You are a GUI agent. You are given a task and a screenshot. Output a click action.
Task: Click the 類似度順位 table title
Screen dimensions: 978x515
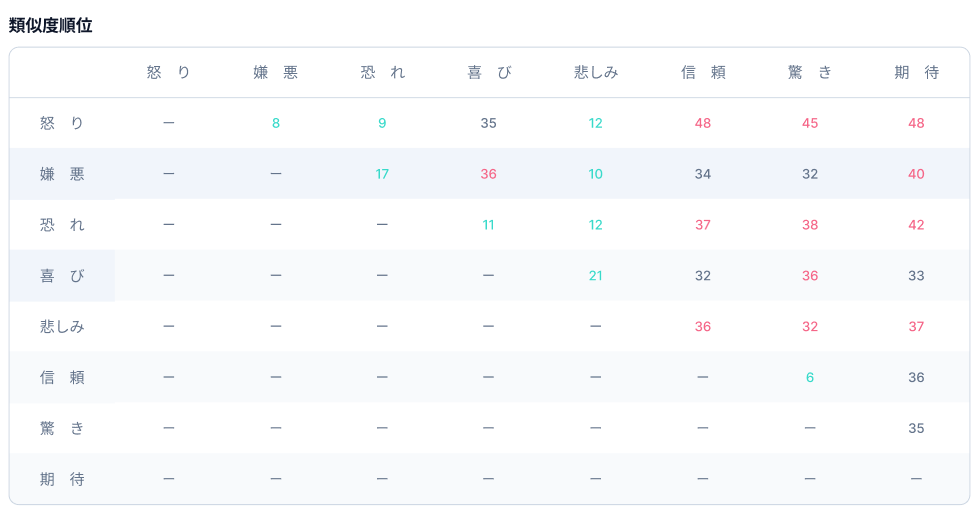51,26
